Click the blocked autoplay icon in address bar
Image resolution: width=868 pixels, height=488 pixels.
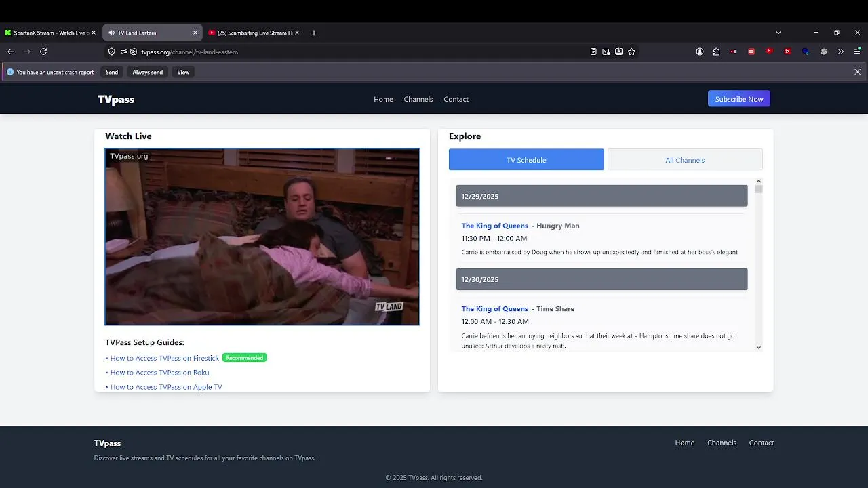pos(134,52)
